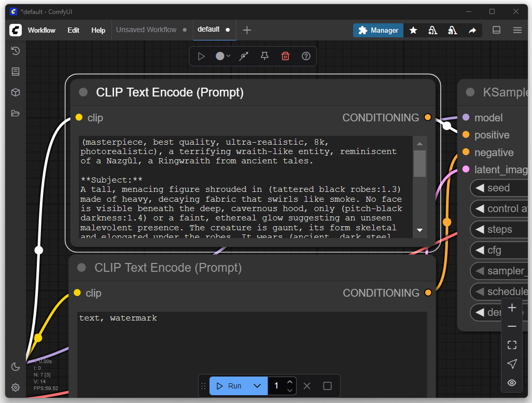Image resolution: width=532 pixels, height=403 pixels.
Task: Open the workflows folder sidebar icon
Action: 16,113
